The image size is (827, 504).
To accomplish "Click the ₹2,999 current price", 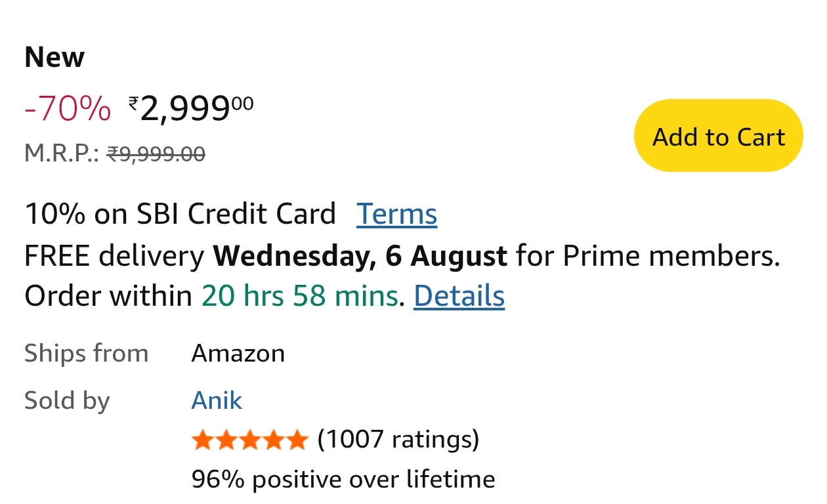I will 190,109.
